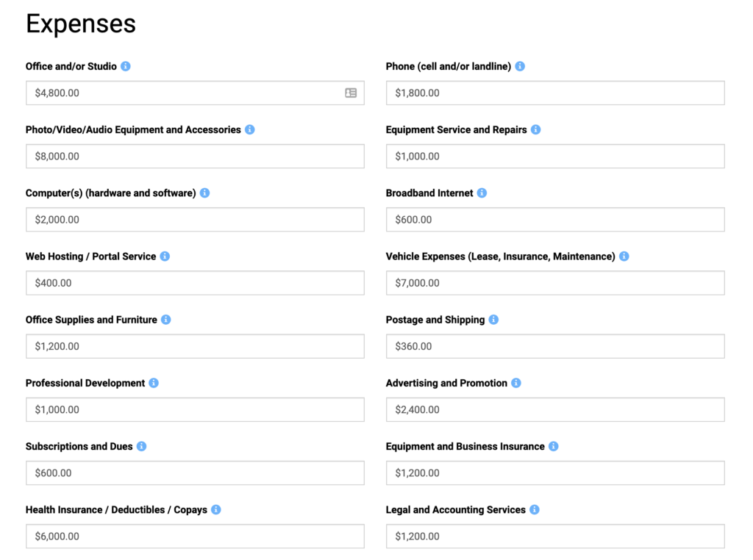Click the Office Supplies and Furniture field
This screenshot has height=560, width=753.
pyautogui.click(x=194, y=346)
